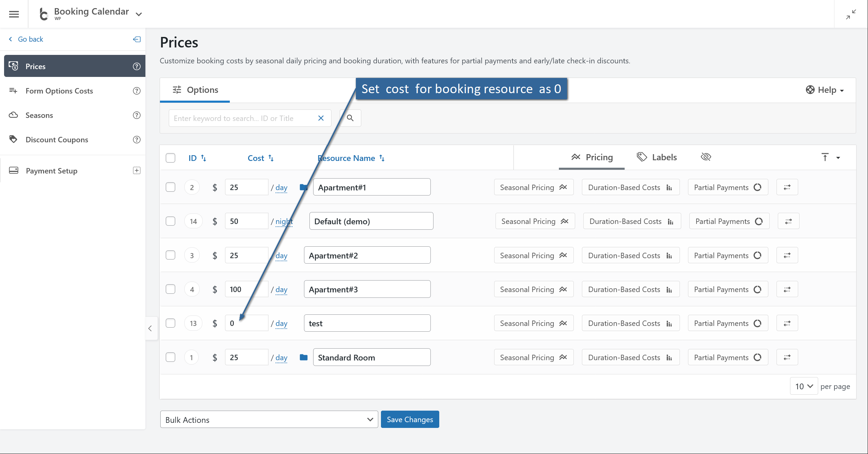Open Partial Payments for Apartment#2
The image size is (868, 454).
click(728, 255)
